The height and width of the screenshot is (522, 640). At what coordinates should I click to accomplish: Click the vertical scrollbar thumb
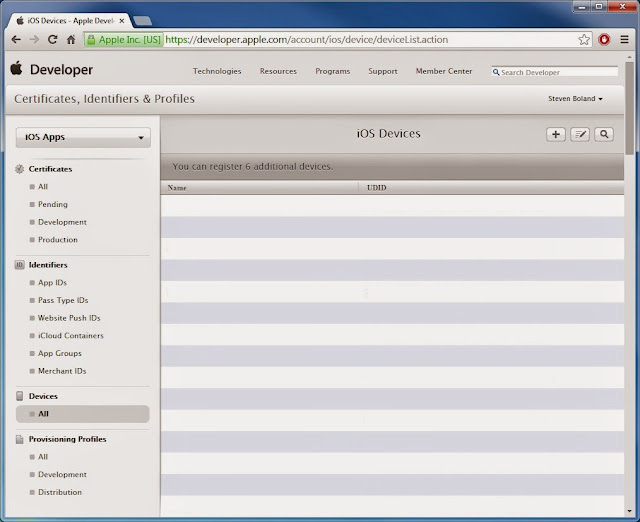(x=629, y=108)
